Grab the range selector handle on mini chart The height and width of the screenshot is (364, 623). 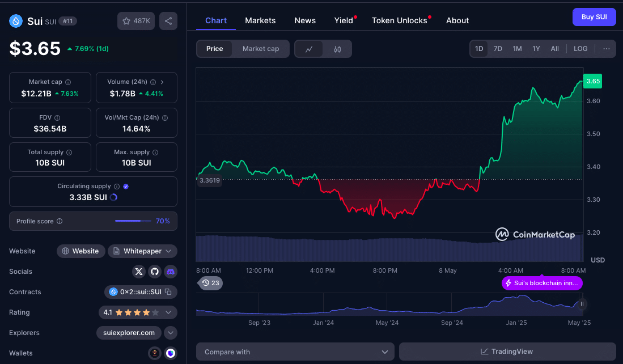click(582, 304)
